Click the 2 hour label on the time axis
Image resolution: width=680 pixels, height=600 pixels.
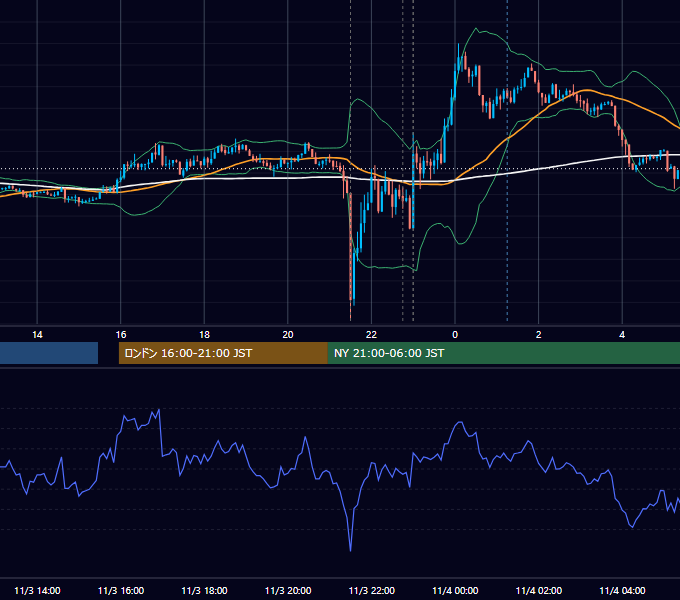[539, 335]
